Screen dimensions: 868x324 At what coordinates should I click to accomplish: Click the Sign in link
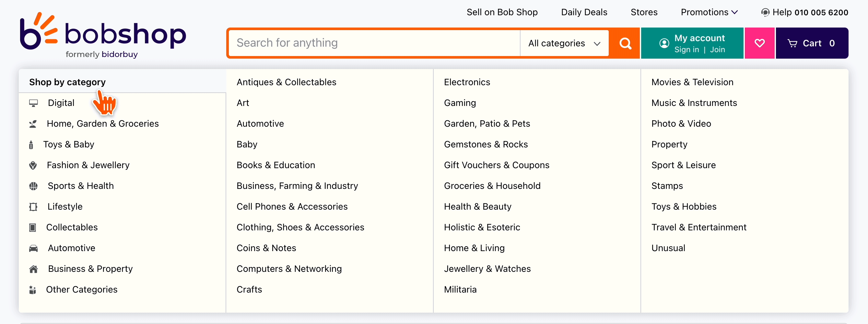coord(686,50)
